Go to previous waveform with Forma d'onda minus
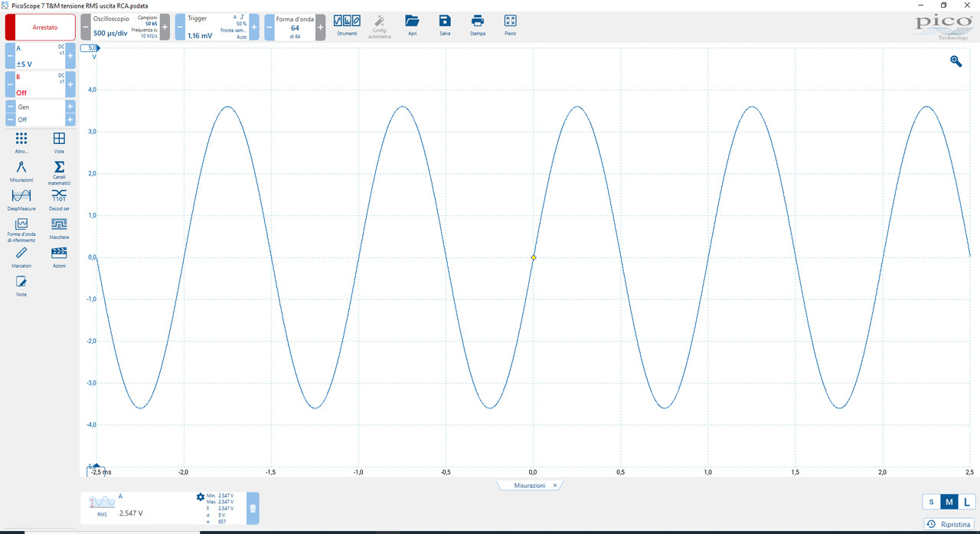Image resolution: width=980 pixels, height=534 pixels. [269, 27]
